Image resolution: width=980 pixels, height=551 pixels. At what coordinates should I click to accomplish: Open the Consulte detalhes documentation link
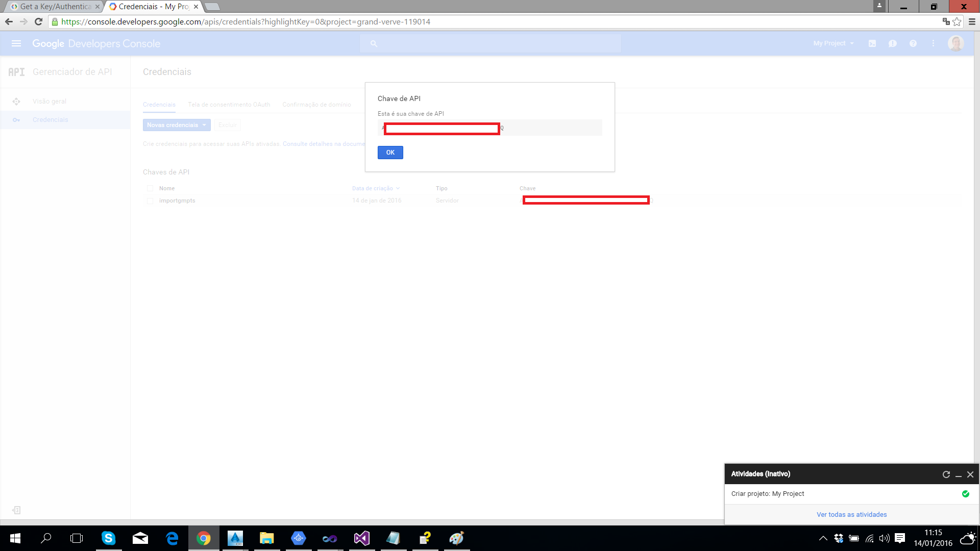(x=324, y=144)
